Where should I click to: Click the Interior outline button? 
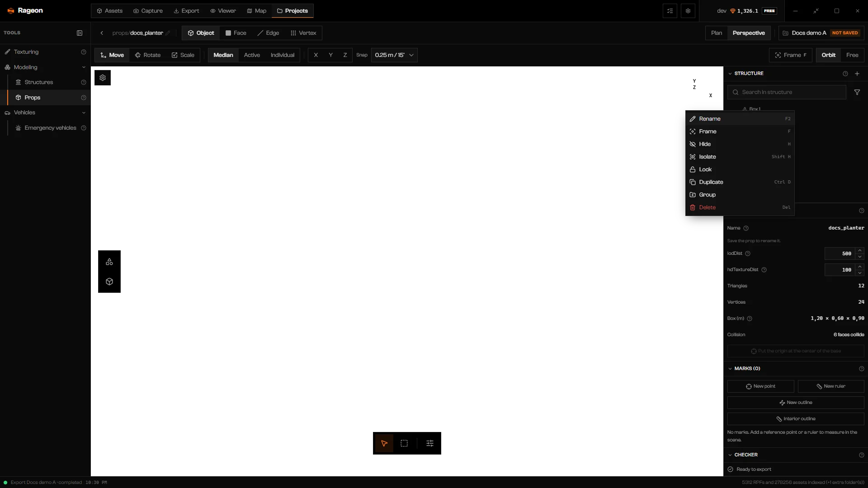(x=796, y=419)
